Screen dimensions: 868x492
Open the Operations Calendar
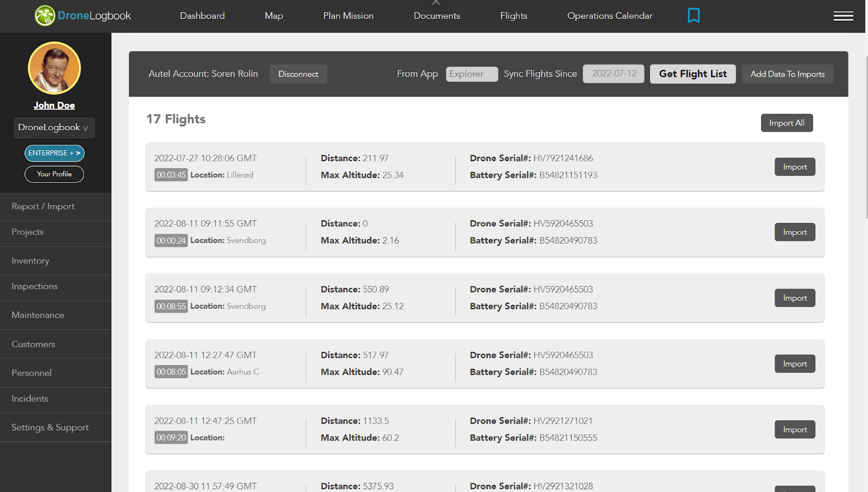pos(610,16)
